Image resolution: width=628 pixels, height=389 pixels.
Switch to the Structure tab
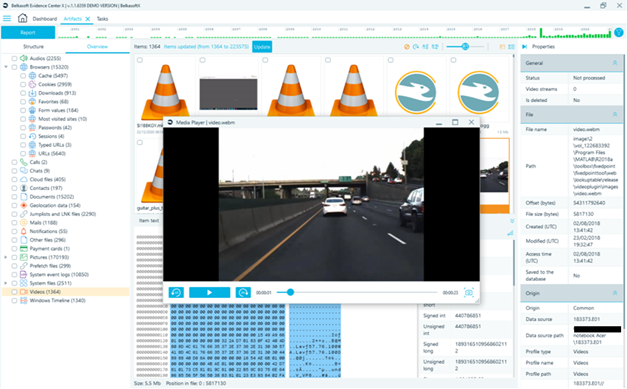(x=33, y=46)
